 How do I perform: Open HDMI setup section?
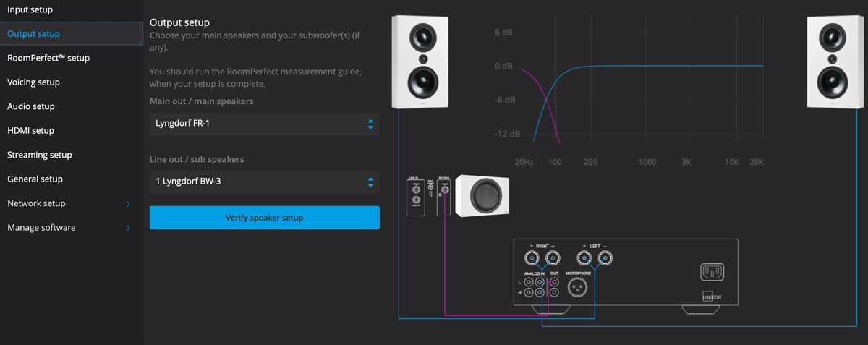point(30,131)
